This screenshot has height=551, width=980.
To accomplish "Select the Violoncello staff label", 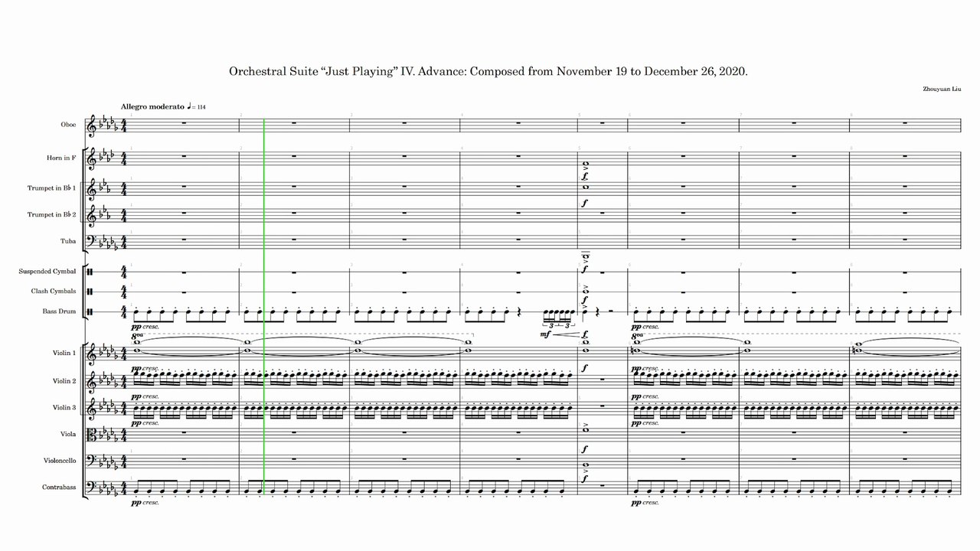I will tap(60, 461).
